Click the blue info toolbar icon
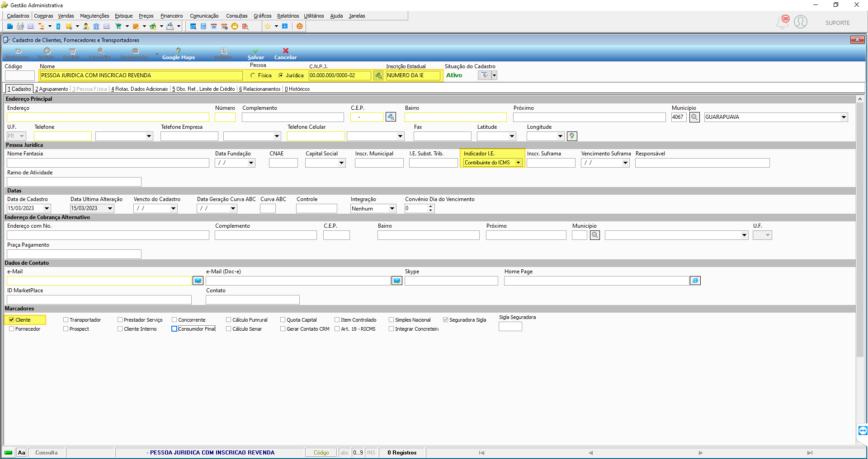Screen dimensions: 868x459 [285, 27]
